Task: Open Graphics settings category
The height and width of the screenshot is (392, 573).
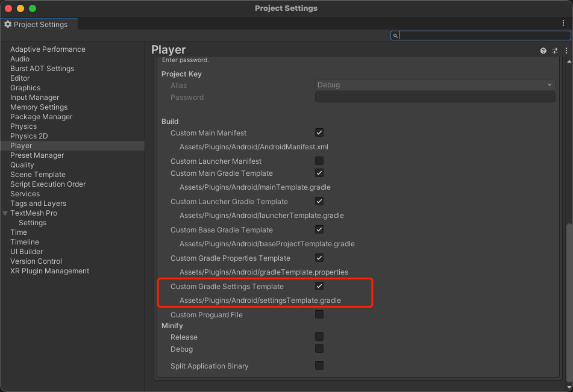Action: click(25, 88)
